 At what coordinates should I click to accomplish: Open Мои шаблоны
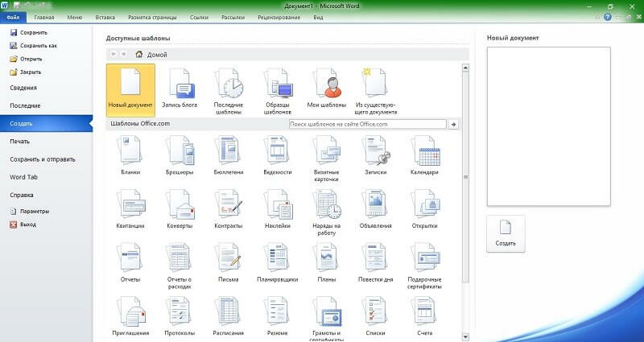pyautogui.click(x=327, y=90)
